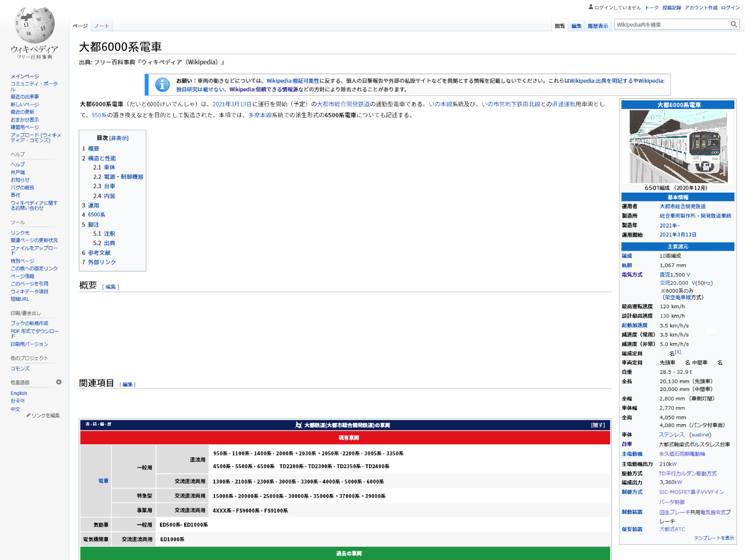Screen dimensions: 745x560
Task: Click the pencil icon beside リンクを編集
Action: (28, 415)
